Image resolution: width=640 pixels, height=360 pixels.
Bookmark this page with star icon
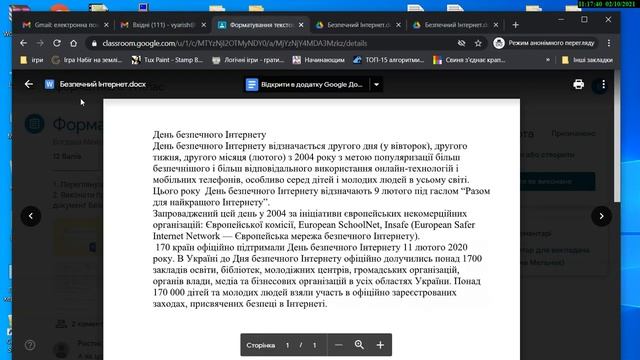tap(478, 43)
